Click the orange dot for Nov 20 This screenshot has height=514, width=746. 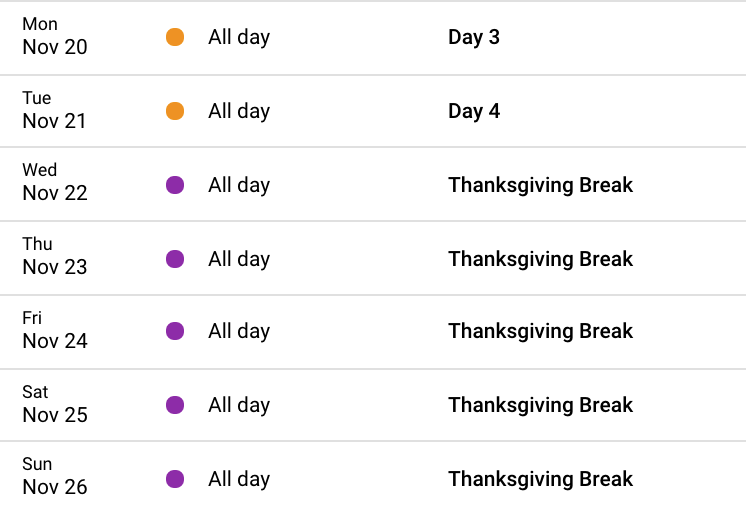(175, 37)
